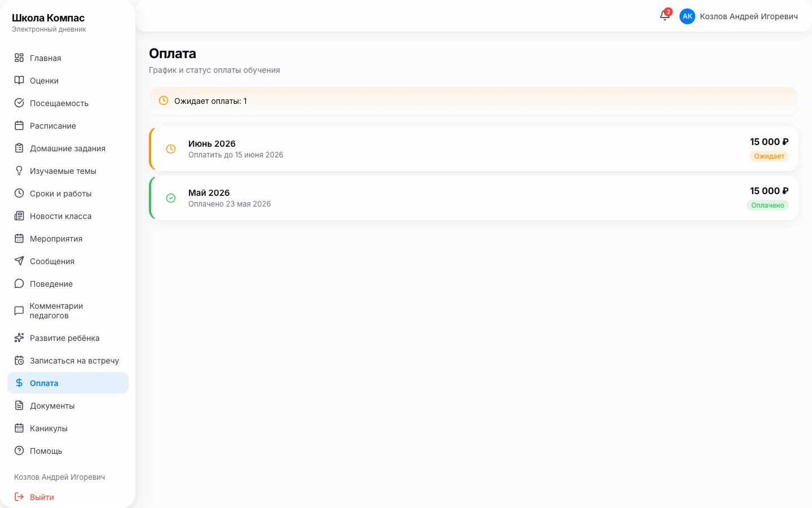Select Записаться на встречу

[x=68, y=360]
